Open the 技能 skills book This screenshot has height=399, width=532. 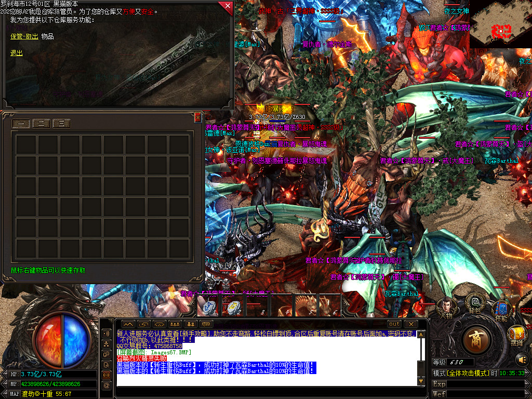501,309
